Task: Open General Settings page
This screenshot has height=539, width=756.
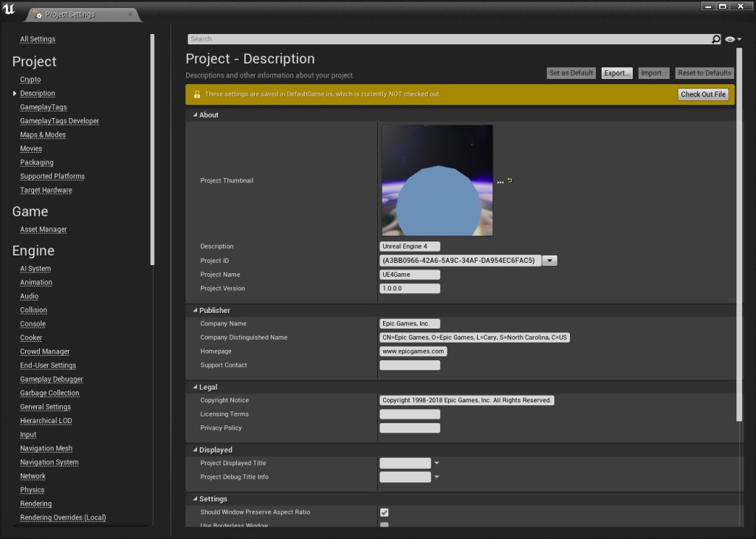Action: tap(45, 407)
